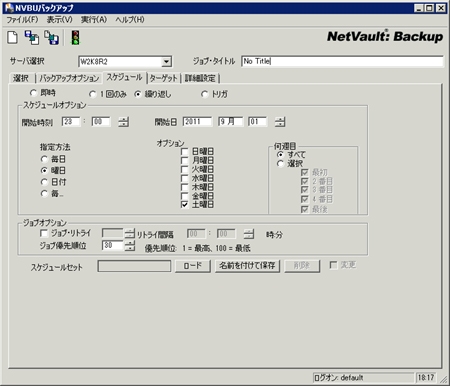Click the ロード button
This screenshot has height=386, width=450.
(193, 266)
